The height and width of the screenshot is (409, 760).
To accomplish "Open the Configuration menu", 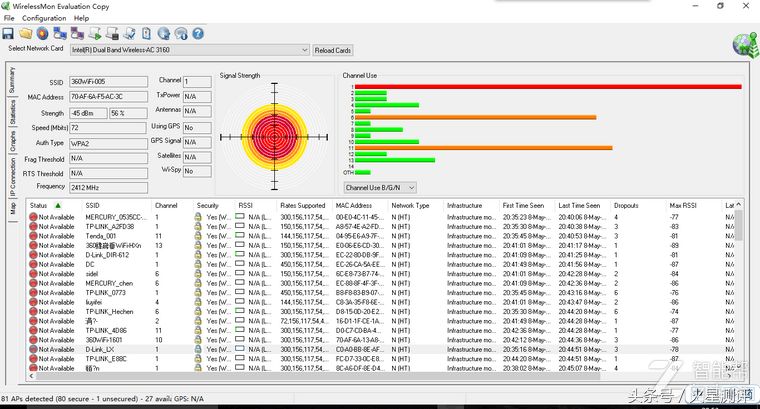I will pos(44,18).
